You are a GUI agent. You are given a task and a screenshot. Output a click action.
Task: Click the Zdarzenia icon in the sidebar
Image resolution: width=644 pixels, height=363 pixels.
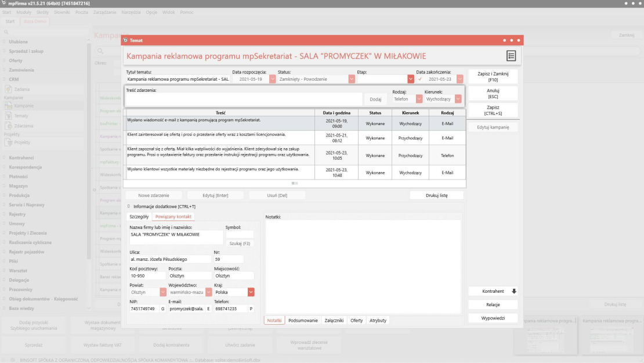coord(8,126)
